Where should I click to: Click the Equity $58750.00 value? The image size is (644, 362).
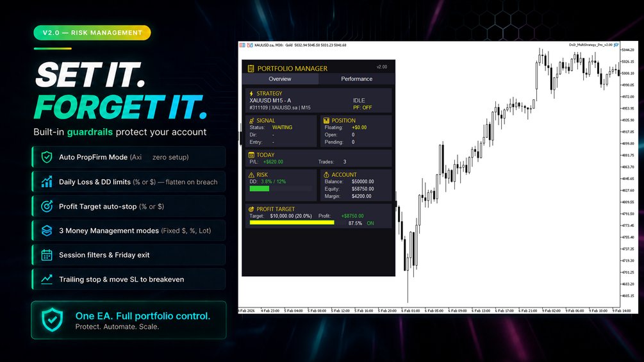point(363,189)
